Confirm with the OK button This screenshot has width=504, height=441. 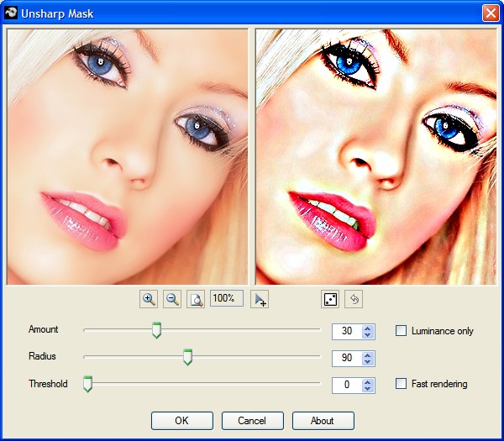pyautogui.click(x=182, y=421)
